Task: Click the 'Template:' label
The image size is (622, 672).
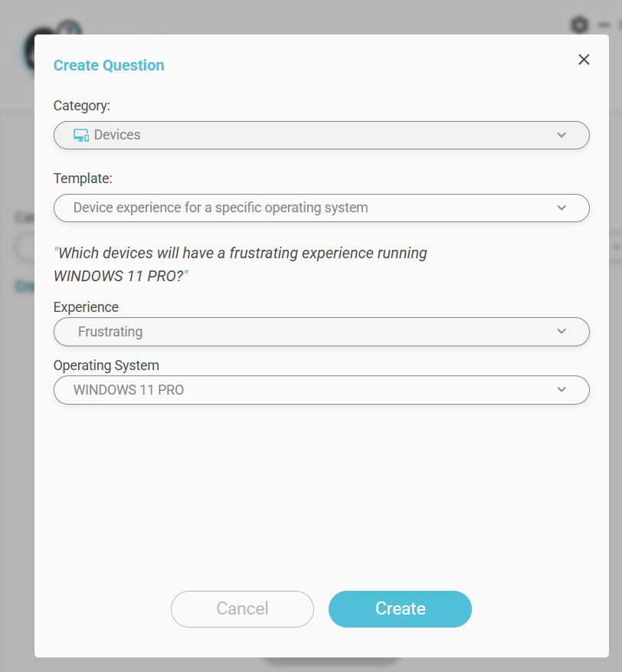Action: pos(83,179)
